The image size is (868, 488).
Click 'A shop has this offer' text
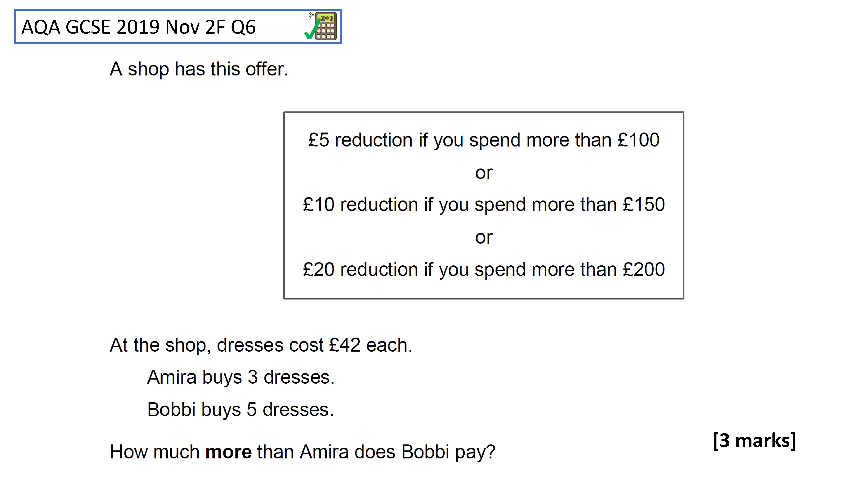pos(199,69)
